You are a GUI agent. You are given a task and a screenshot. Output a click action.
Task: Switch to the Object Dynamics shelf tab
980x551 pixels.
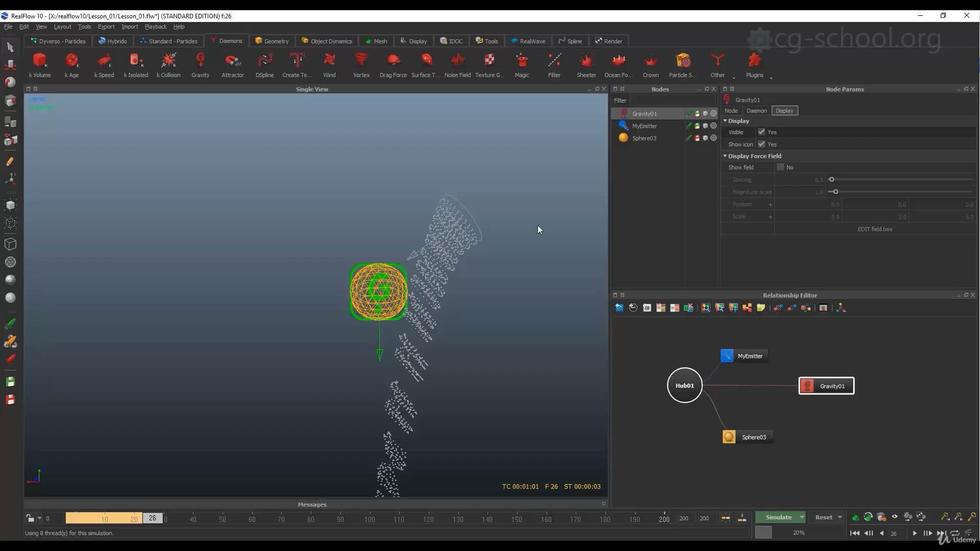[327, 41]
